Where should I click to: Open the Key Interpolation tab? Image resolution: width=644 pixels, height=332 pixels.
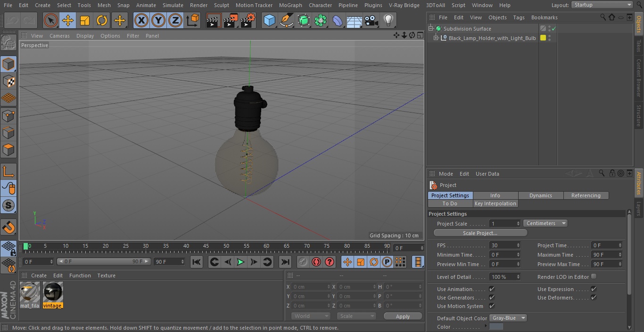495,203
